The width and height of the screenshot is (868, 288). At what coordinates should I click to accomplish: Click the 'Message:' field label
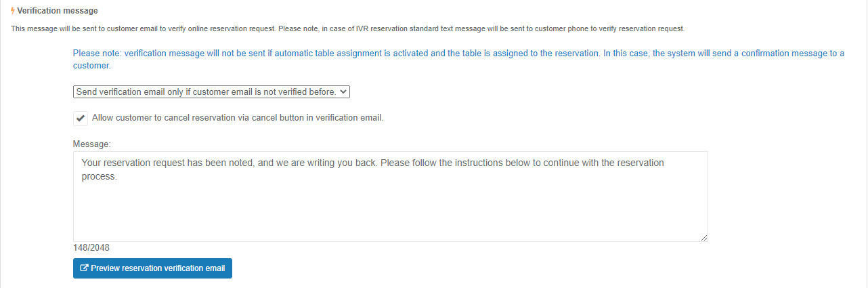tap(92, 144)
